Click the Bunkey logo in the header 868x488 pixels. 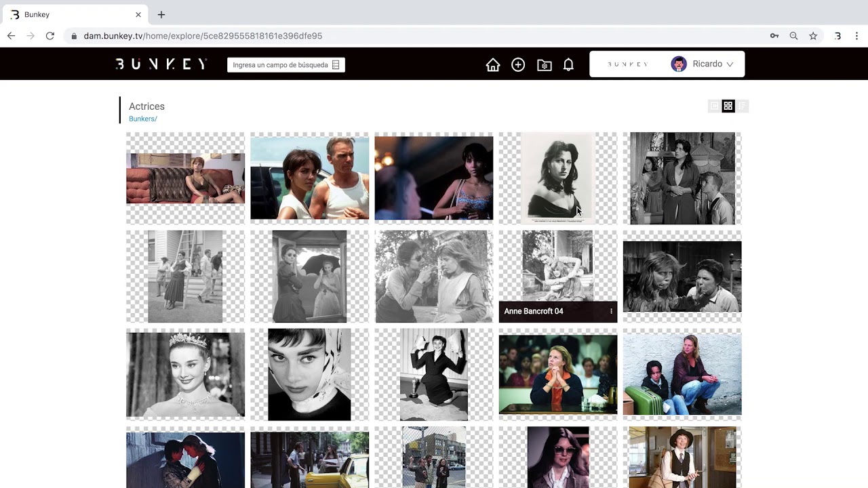161,64
